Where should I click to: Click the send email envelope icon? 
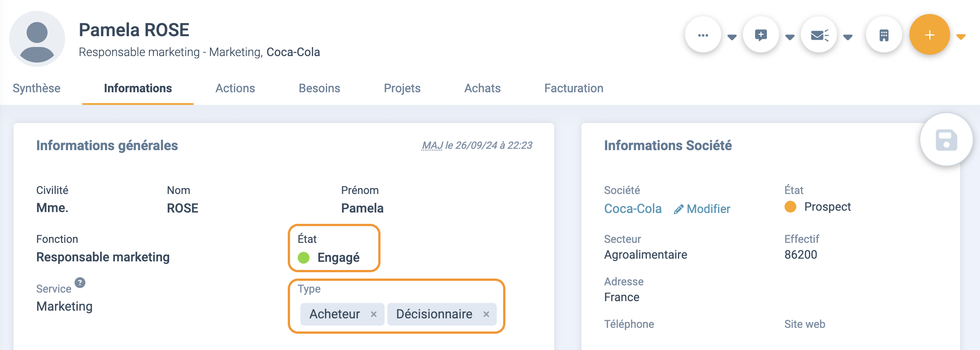tap(818, 35)
